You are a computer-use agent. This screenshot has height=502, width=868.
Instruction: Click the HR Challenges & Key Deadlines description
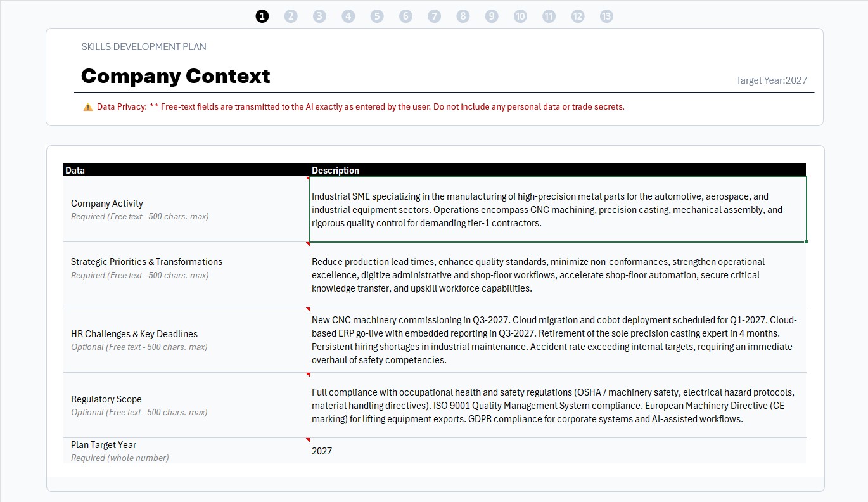click(x=558, y=340)
